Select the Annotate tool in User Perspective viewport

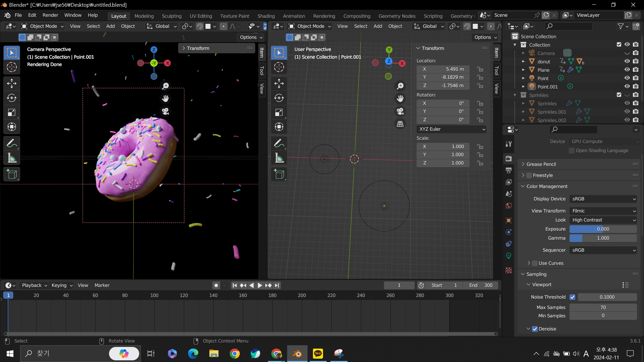279,143
